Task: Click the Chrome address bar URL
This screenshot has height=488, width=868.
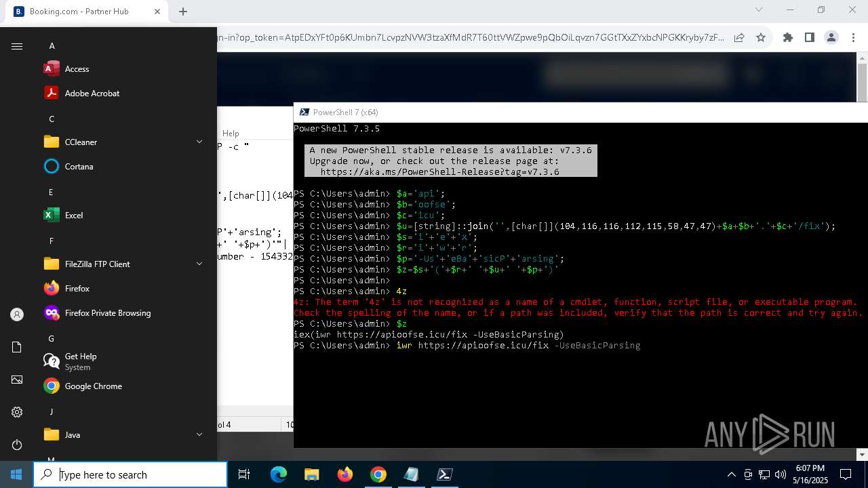Action: 471,38
